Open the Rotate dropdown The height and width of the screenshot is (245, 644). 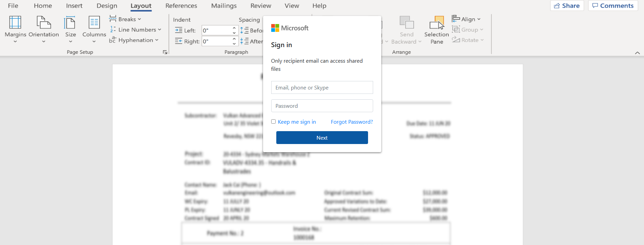468,40
